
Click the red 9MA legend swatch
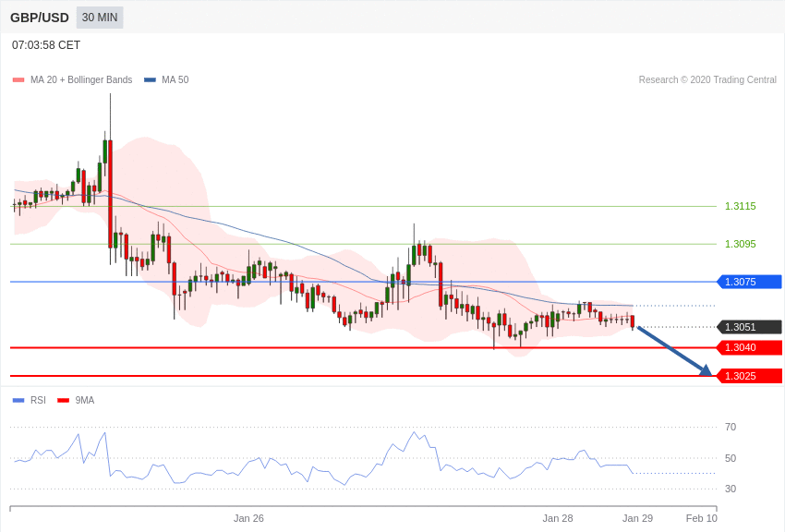click(x=64, y=400)
